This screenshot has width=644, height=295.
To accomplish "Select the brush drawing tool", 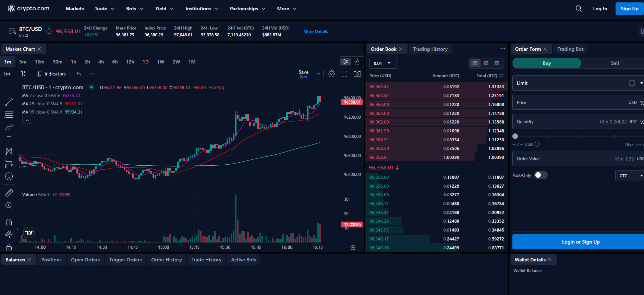I will click(x=9, y=127).
